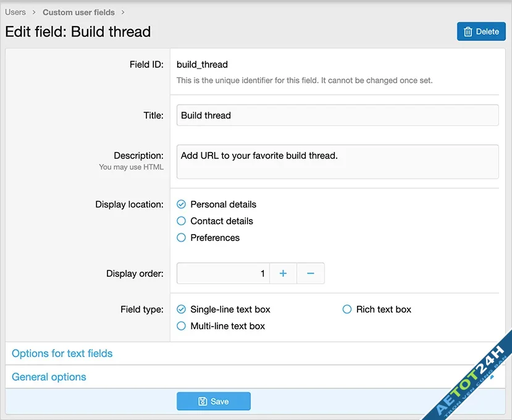The height and width of the screenshot is (420, 512).
Task: Select Contact details display location
Action: click(182, 221)
